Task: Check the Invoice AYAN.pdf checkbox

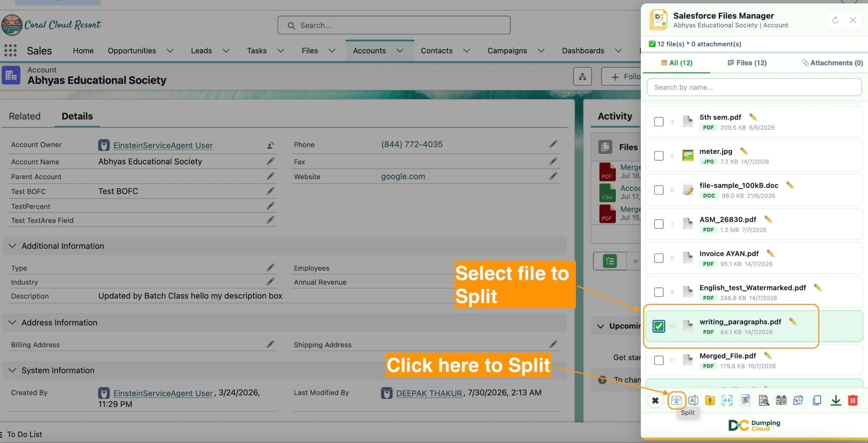Action: point(659,258)
